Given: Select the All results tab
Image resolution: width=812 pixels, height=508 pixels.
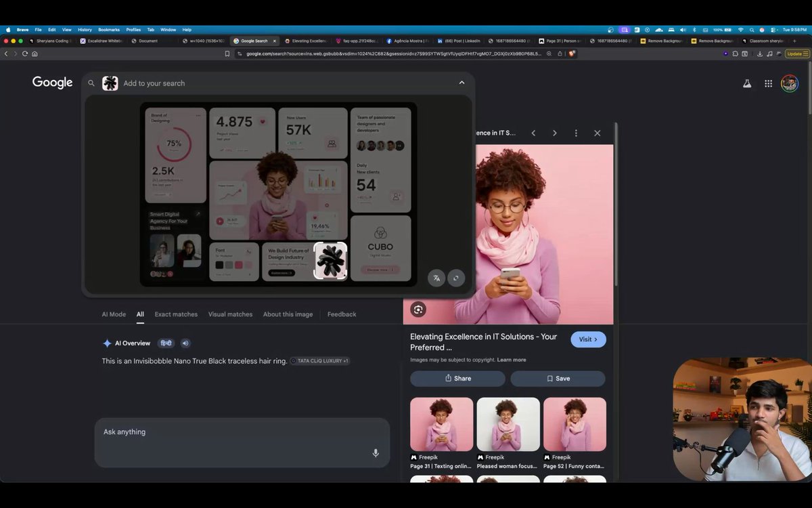Looking at the screenshot, I should coord(140,314).
